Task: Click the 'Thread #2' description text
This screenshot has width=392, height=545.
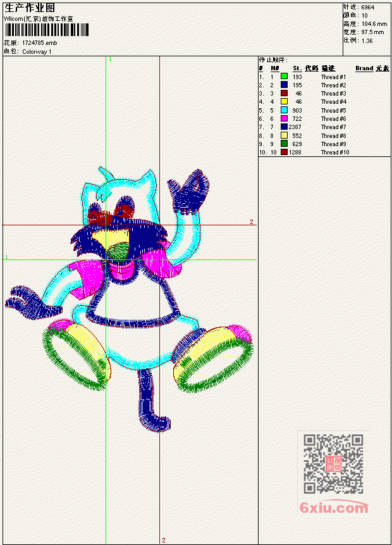Action: [333, 85]
